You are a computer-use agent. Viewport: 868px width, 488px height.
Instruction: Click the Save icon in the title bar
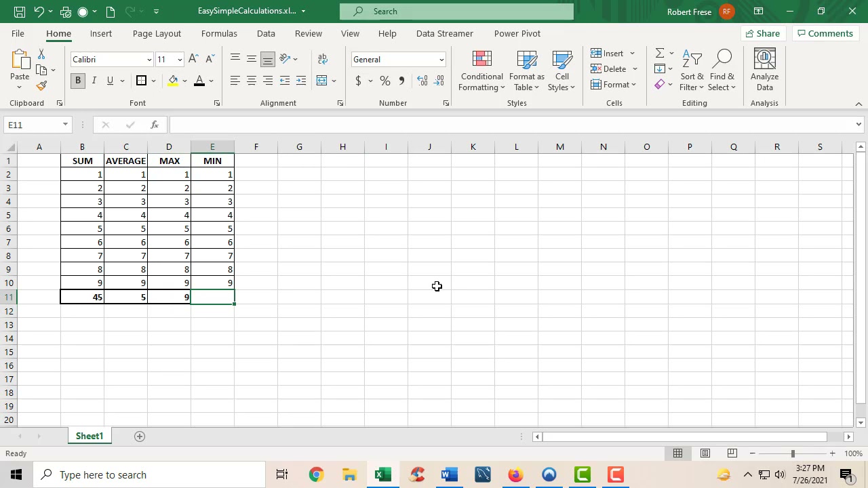[x=20, y=12]
